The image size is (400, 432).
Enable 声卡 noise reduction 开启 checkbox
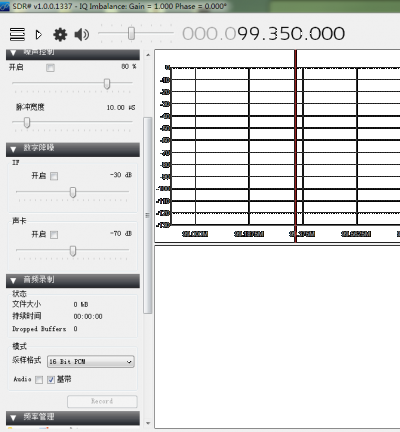click(x=54, y=235)
